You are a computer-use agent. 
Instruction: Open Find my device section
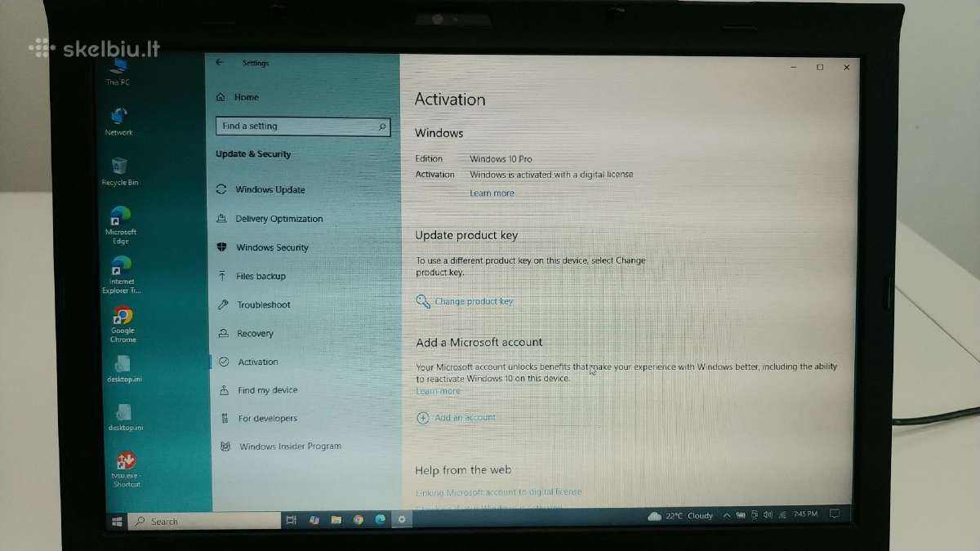(258, 390)
